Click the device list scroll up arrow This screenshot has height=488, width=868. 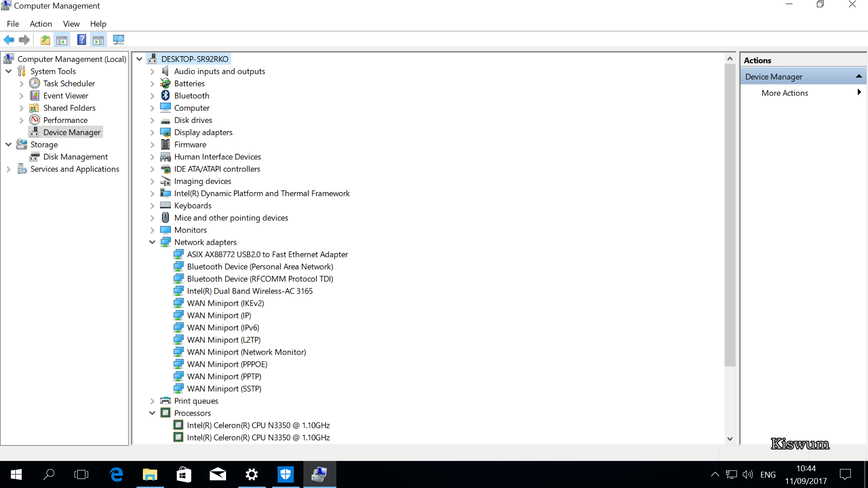730,59
